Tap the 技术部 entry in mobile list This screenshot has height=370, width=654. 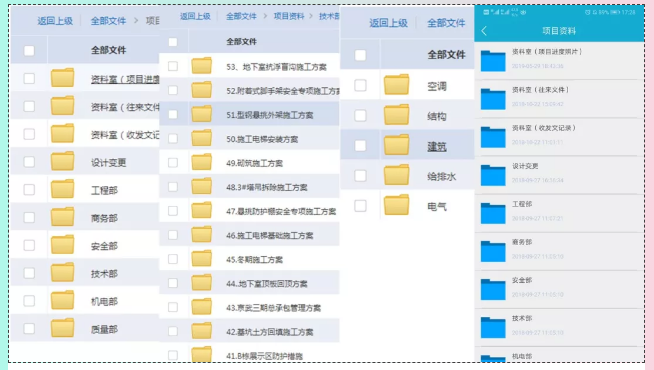point(559,327)
